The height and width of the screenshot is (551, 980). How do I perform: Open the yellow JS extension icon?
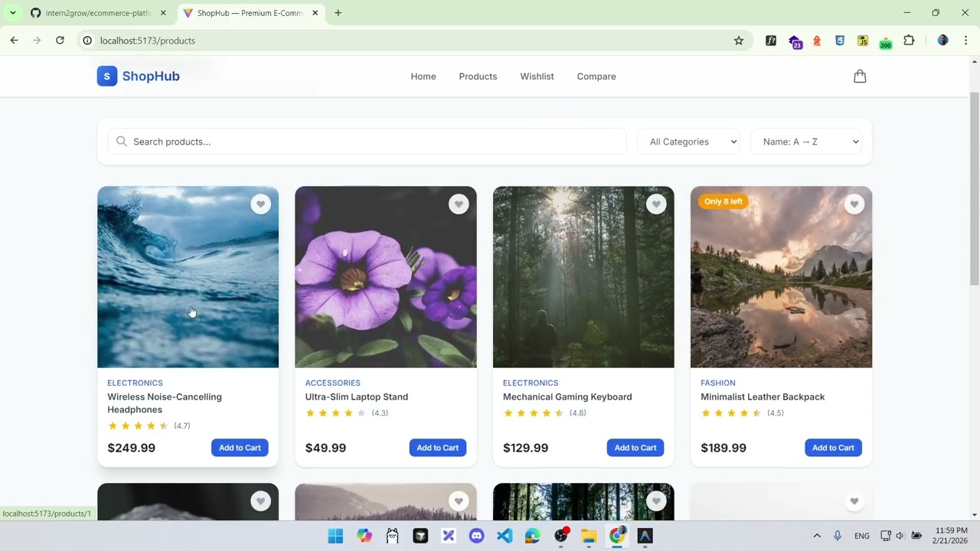(x=863, y=41)
